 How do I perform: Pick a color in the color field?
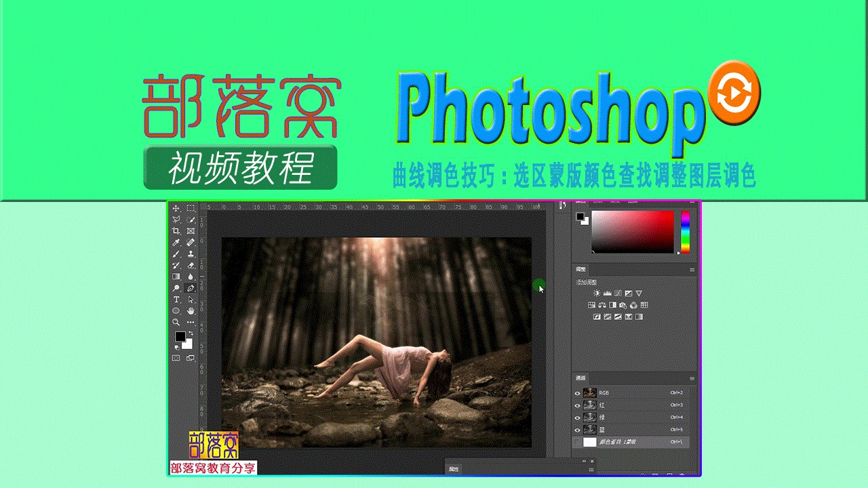click(x=633, y=232)
